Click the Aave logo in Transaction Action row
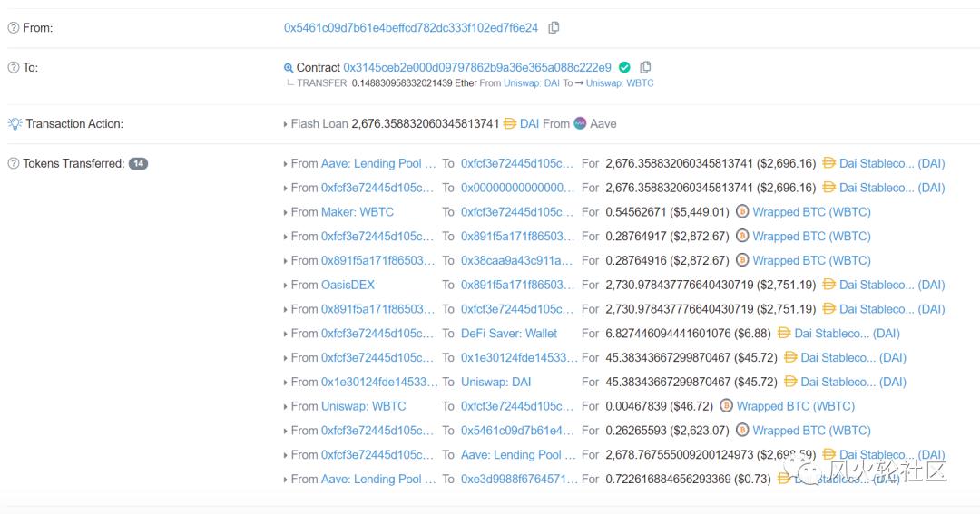The width and height of the screenshot is (980, 514). pos(580,124)
